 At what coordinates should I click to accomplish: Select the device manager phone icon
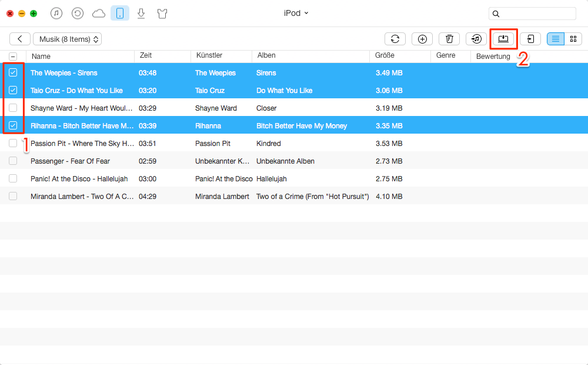pos(120,14)
